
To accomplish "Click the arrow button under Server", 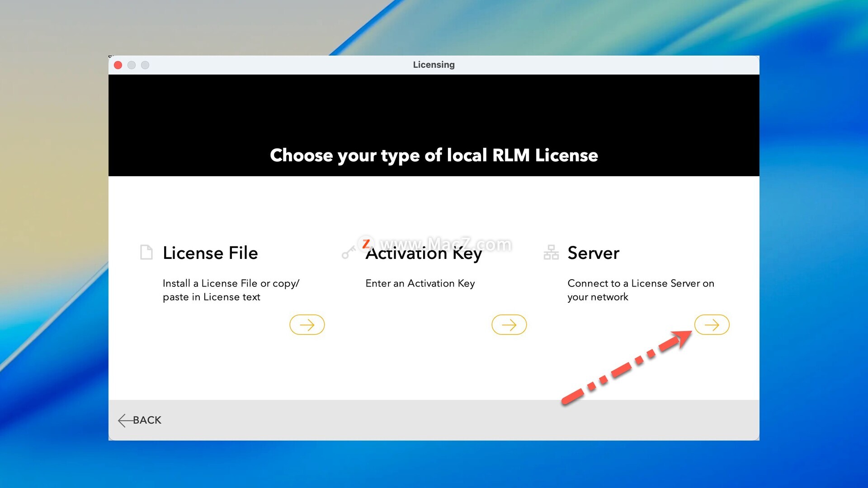I will [x=712, y=324].
